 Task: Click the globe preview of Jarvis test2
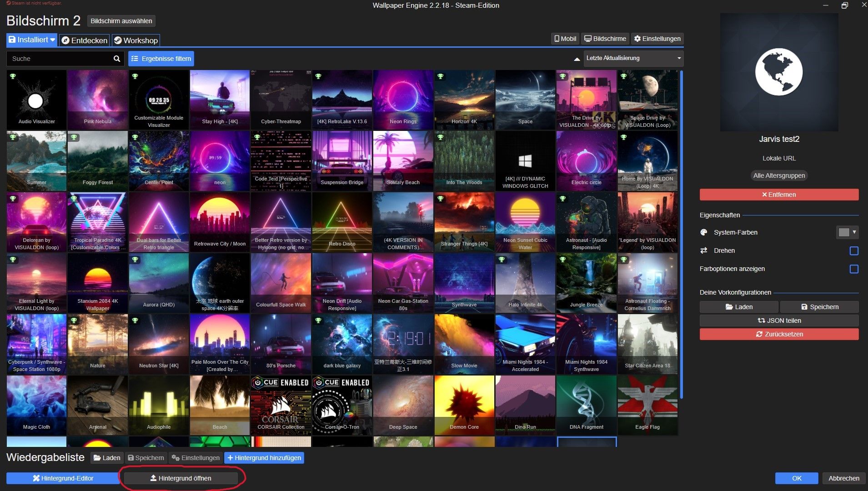point(779,72)
